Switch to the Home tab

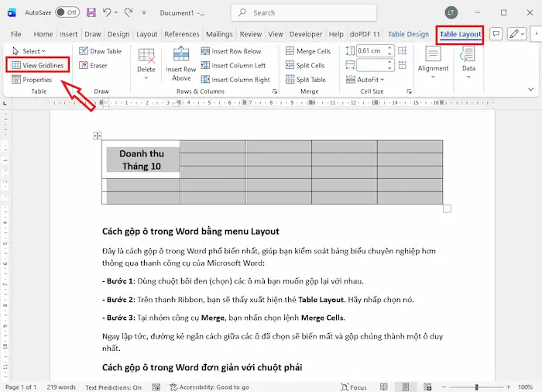click(43, 34)
